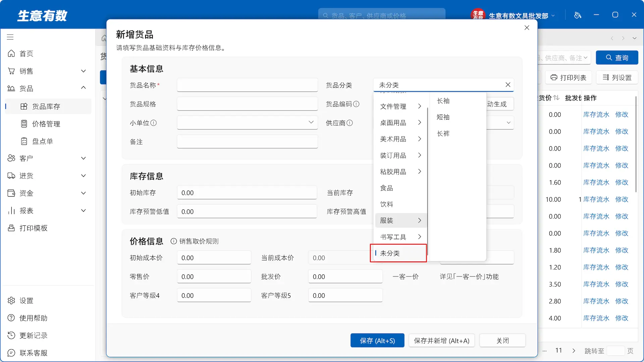Screen dimensions: 644x362
Task: Clear the 未分类 category selection
Action: [508, 85]
